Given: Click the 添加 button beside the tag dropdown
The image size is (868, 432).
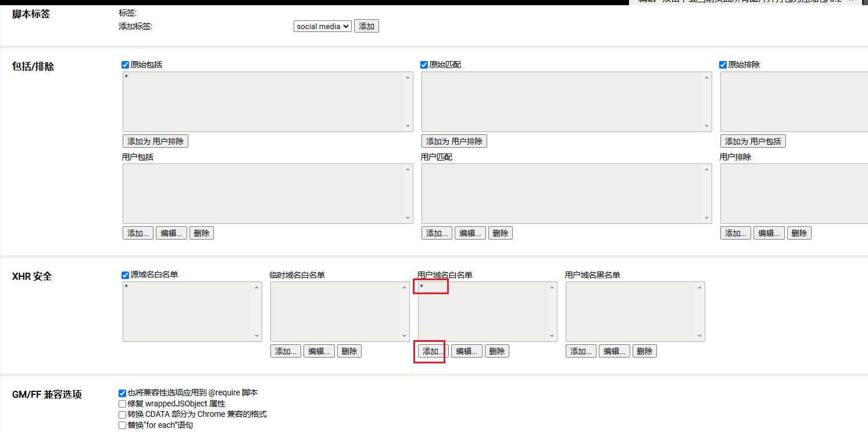Looking at the screenshot, I should click(366, 26).
